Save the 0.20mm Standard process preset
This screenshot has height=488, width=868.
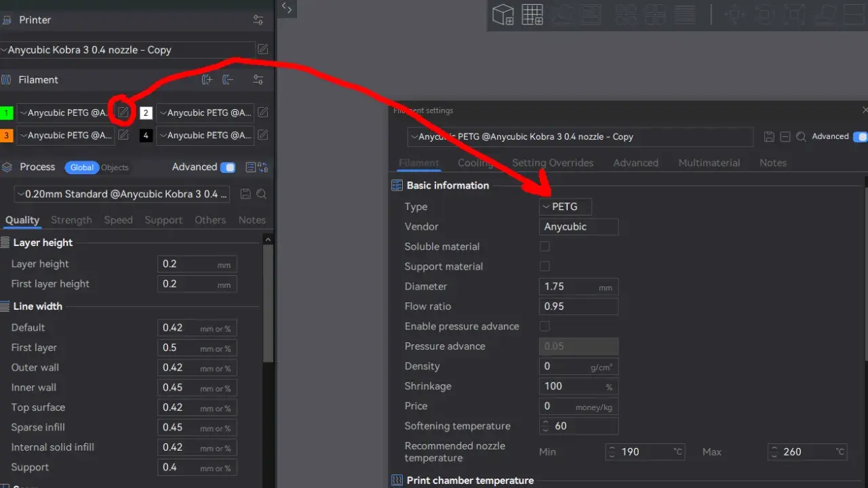point(245,194)
